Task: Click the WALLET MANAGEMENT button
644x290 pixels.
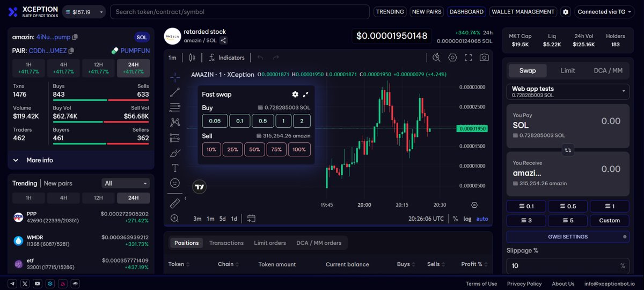Action: 523,12
